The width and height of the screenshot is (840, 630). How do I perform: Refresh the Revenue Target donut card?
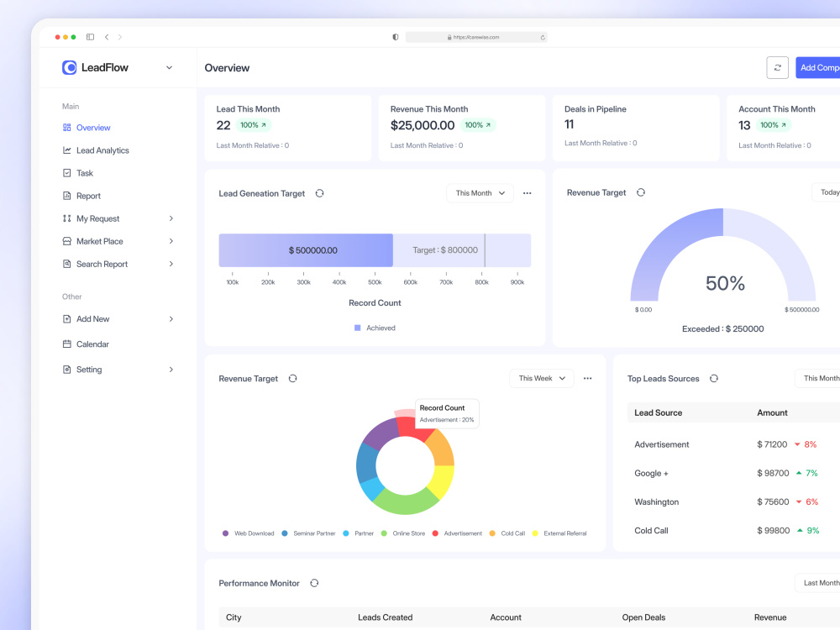tap(292, 378)
